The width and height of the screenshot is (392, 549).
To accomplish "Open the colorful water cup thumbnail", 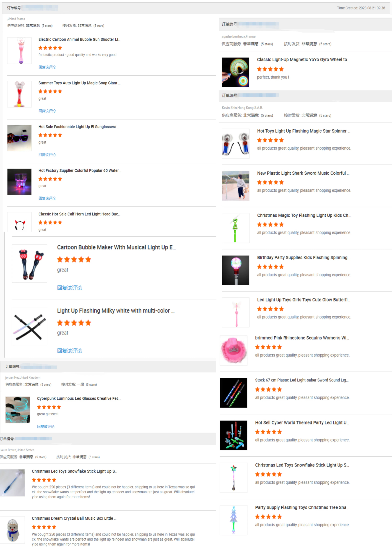I will [19, 182].
